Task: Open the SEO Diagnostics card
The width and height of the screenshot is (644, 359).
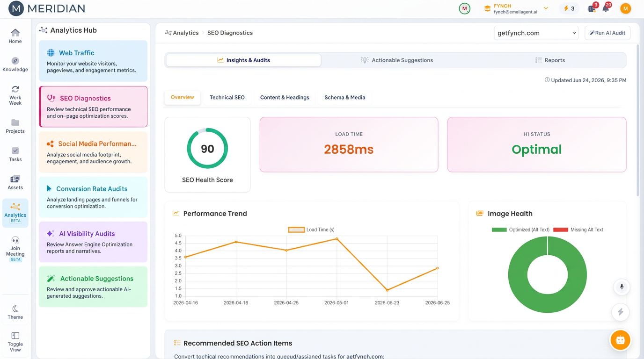Action: (93, 107)
